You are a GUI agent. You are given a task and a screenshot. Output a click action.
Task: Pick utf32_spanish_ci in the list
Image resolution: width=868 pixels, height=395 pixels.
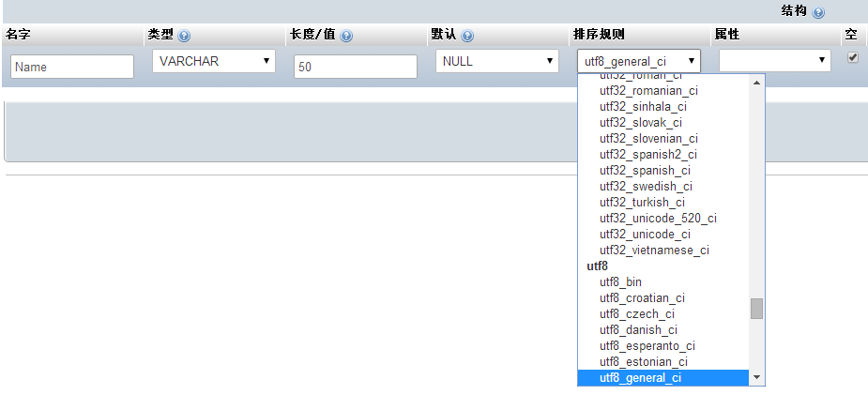point(663,171)
